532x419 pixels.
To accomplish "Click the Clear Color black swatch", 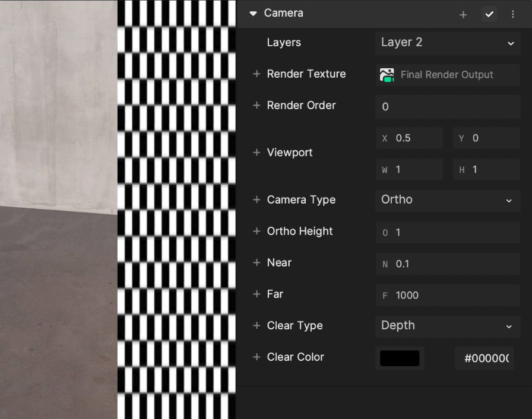I will click(x=400, y=358).
